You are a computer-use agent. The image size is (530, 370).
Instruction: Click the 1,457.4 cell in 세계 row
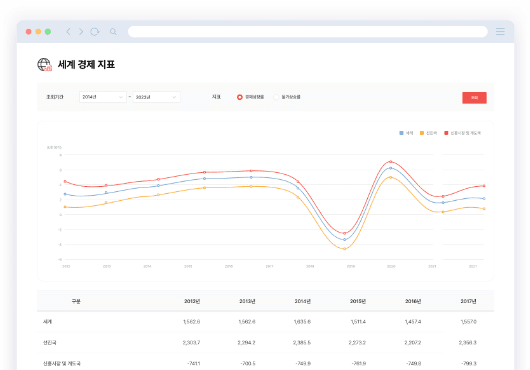coord(413,322)
